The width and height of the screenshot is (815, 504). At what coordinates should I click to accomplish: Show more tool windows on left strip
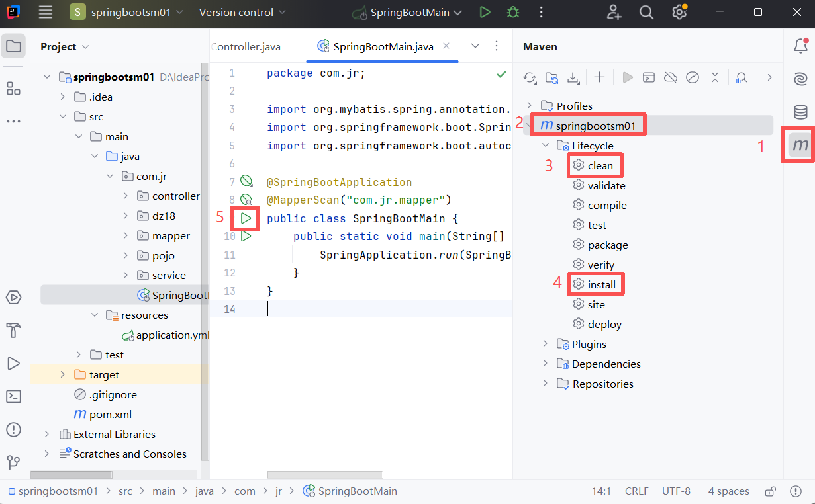[13, 122]
